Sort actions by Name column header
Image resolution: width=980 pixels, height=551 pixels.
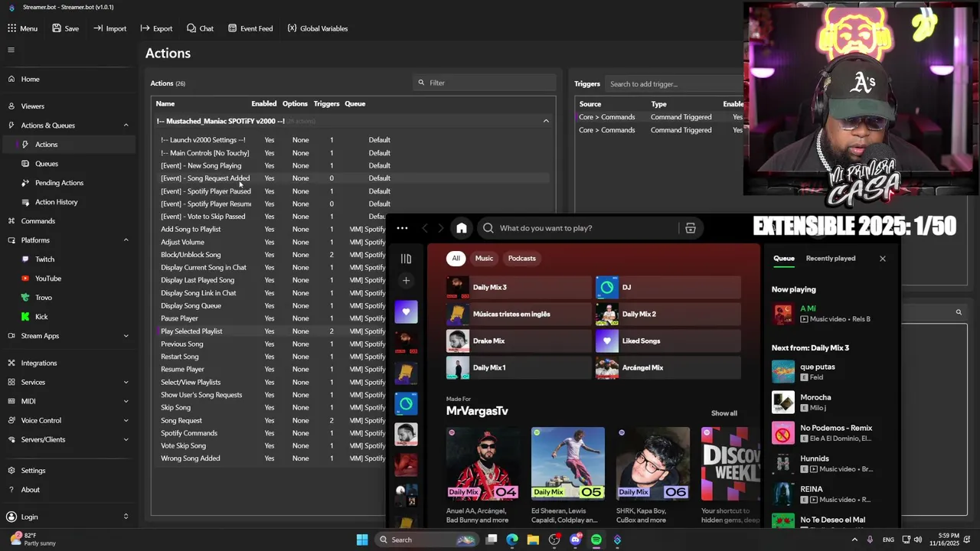pyautogui.click(x=165, y=103)
